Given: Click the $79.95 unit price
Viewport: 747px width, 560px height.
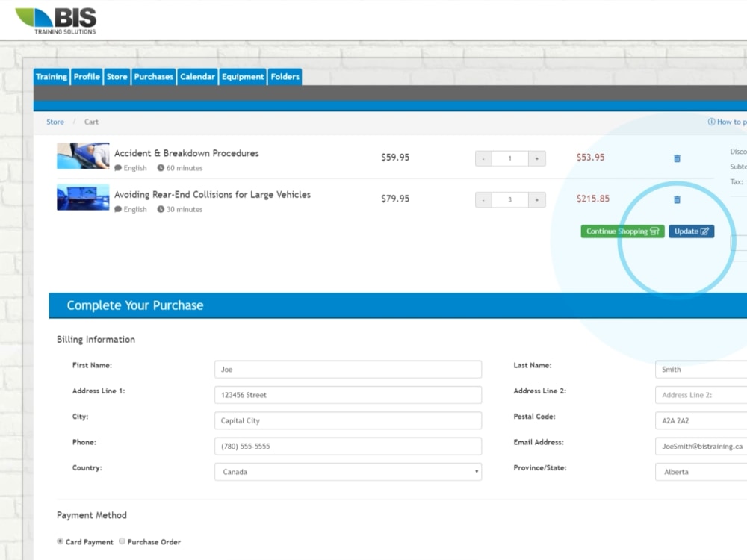Looking at the screenshot, I should point(395,199).
